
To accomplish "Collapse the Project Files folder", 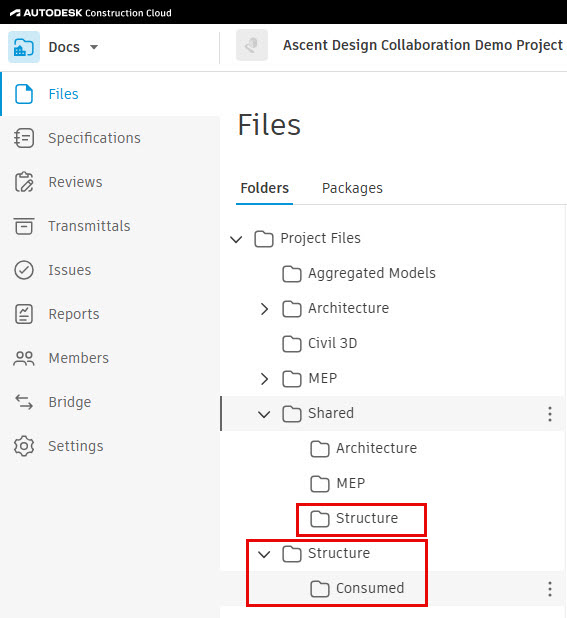I will click(236, 239).
